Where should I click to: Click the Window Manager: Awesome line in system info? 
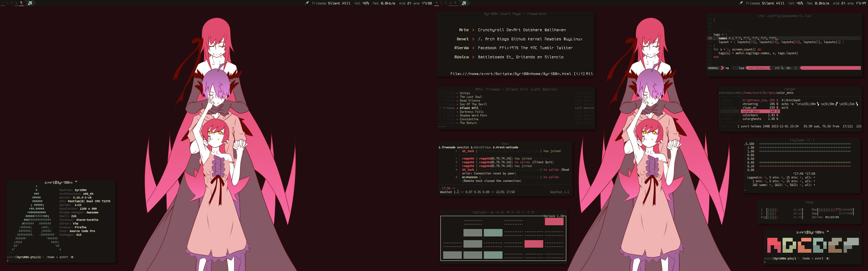pos(79,212)
